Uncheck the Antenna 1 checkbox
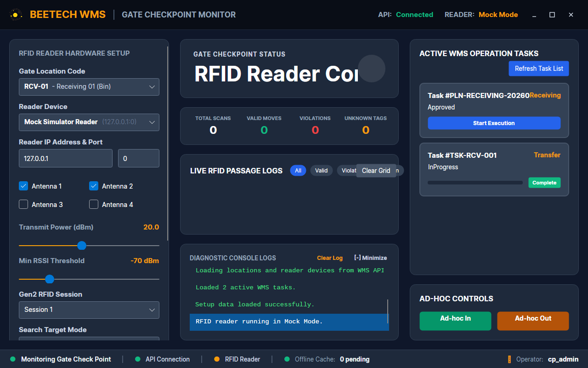Viewport: 588px width, 368px height. pos(23,186)
